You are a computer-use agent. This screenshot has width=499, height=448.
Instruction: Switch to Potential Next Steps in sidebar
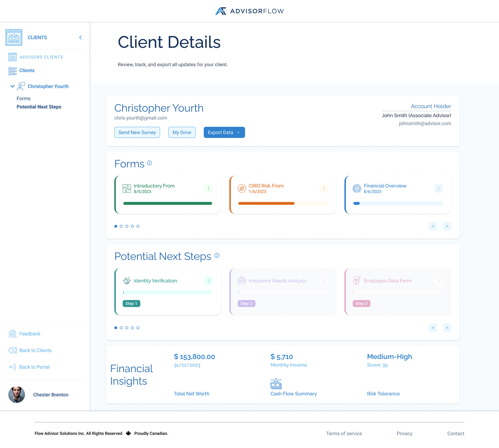[39, 107]
